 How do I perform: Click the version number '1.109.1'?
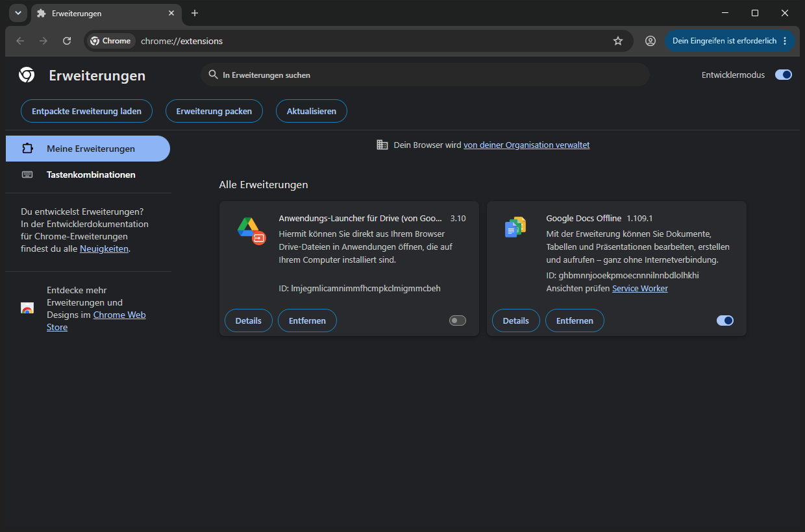[x=639, y=218]
